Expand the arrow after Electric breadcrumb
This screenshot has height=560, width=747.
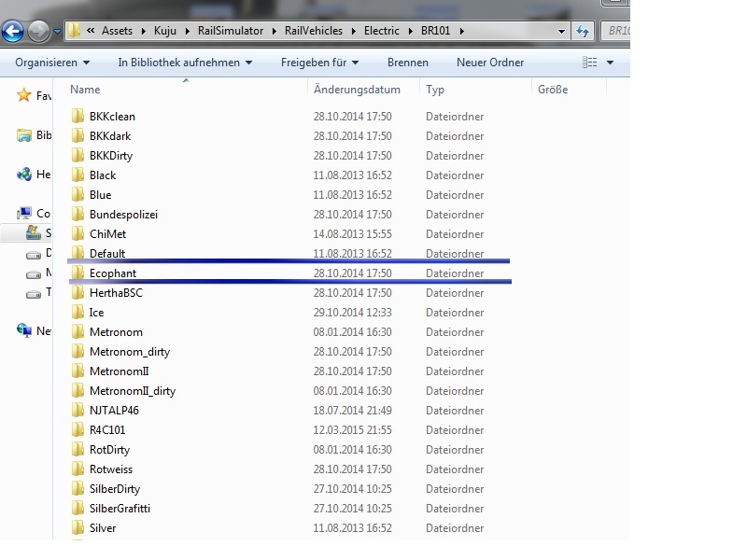click(x=411, y=32)
